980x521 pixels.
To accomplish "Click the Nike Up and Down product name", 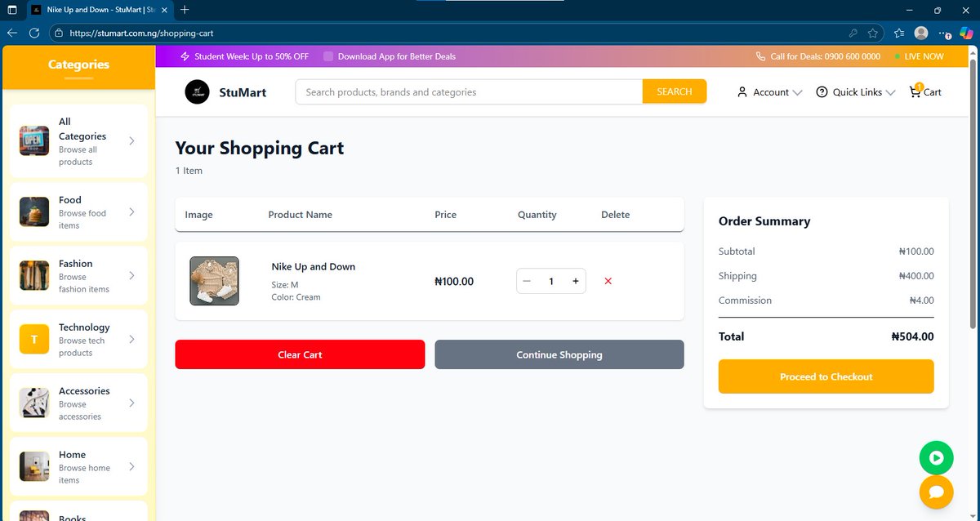I will coord(314,267).
